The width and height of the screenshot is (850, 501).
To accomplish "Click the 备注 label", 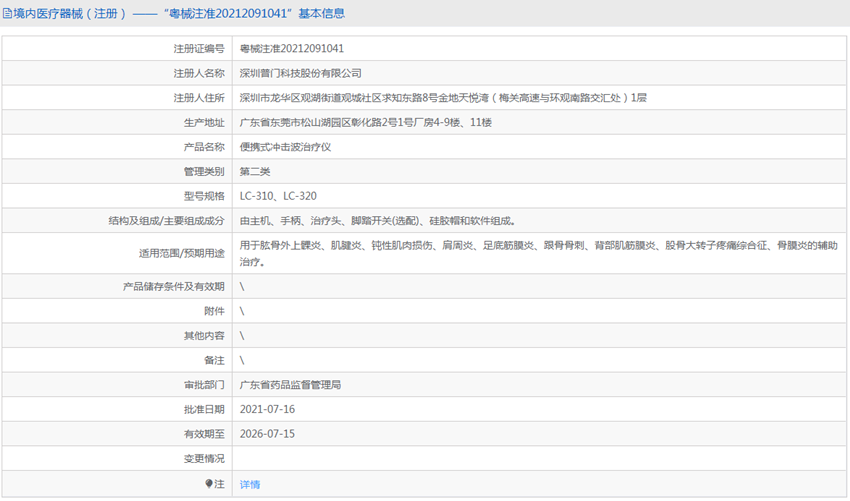I will [x=214, y=361].
